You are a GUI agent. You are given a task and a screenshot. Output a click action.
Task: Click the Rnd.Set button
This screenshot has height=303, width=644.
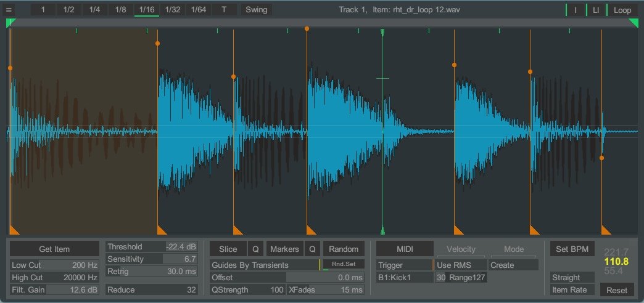click(344, 264)
